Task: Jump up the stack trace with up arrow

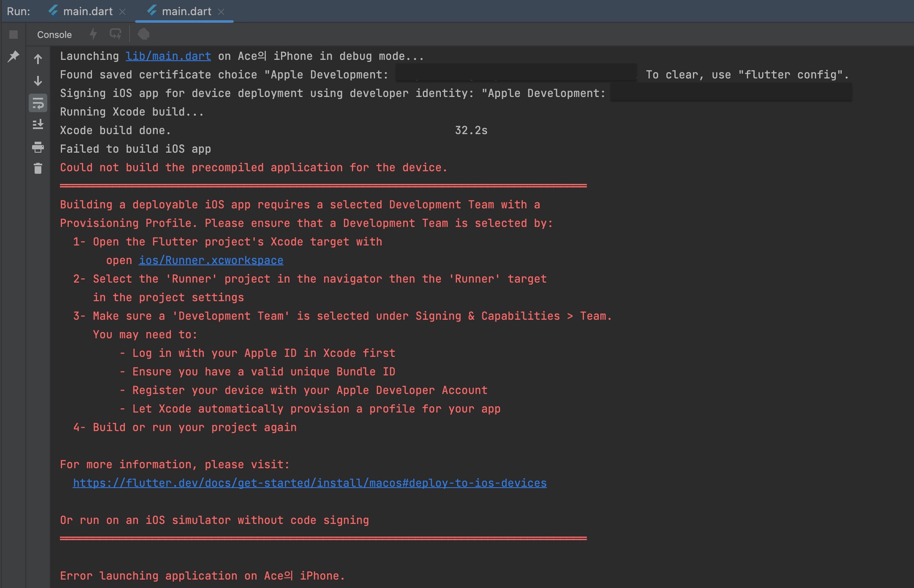Action: [x=38, y=59]
